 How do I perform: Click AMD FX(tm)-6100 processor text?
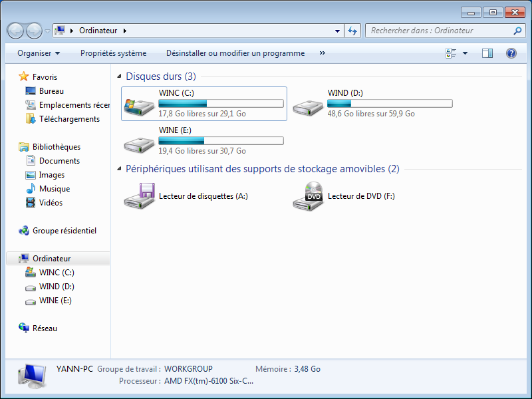click(209, 381)
